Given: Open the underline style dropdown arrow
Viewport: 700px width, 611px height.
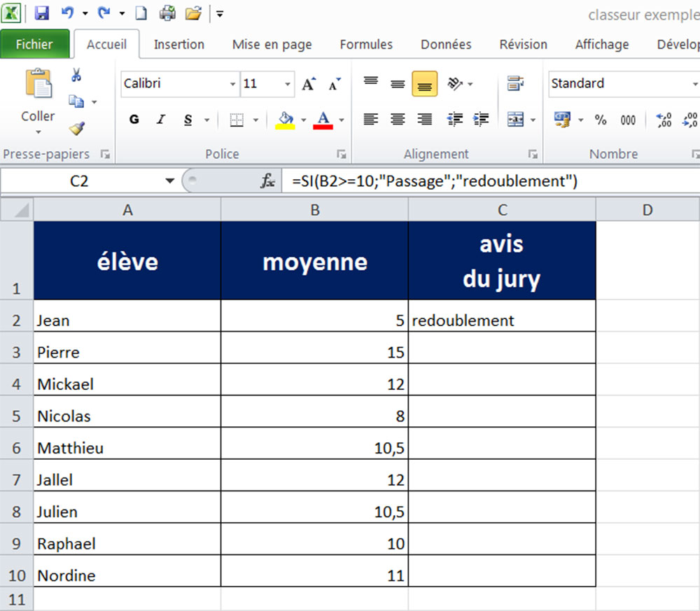Looking at the screenshot, I should [207, 120].
